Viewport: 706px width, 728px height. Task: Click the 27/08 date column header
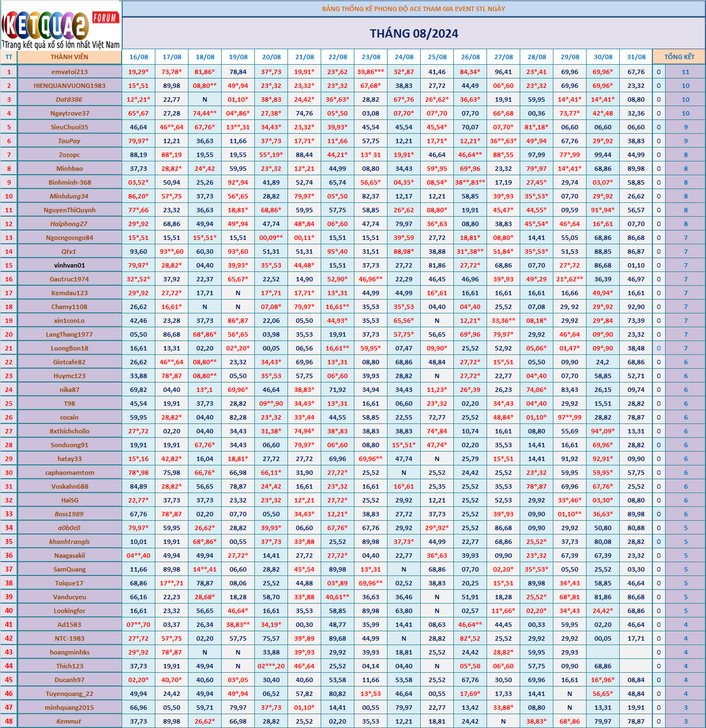pos(504,57)
